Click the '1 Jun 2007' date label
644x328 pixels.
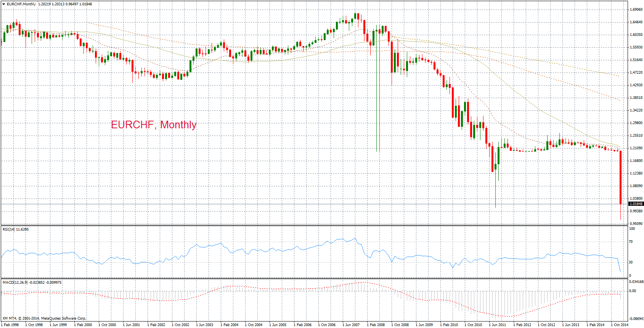pos(351,325)
